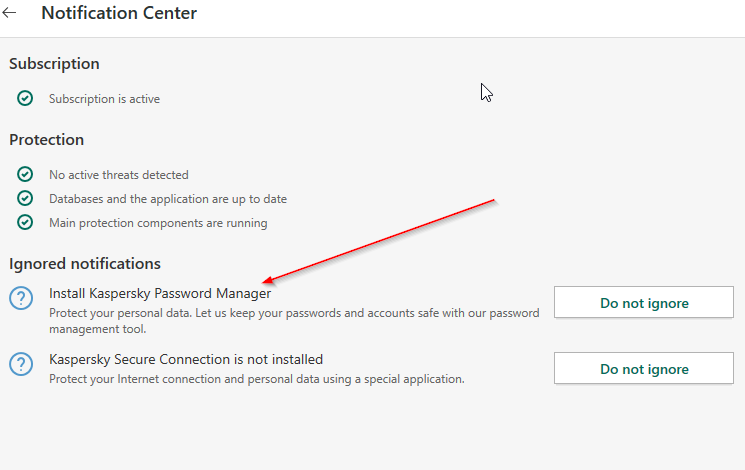
Task: Click the check icon for Main protection components
Action: pyautogui.click(x=25, y=222)
